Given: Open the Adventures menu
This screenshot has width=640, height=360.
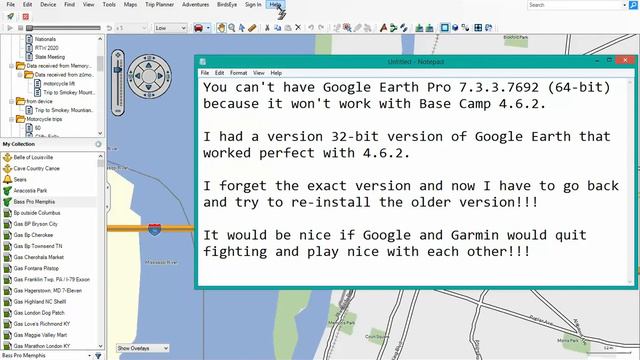Looking at the screenshot, I should (196, 4).
